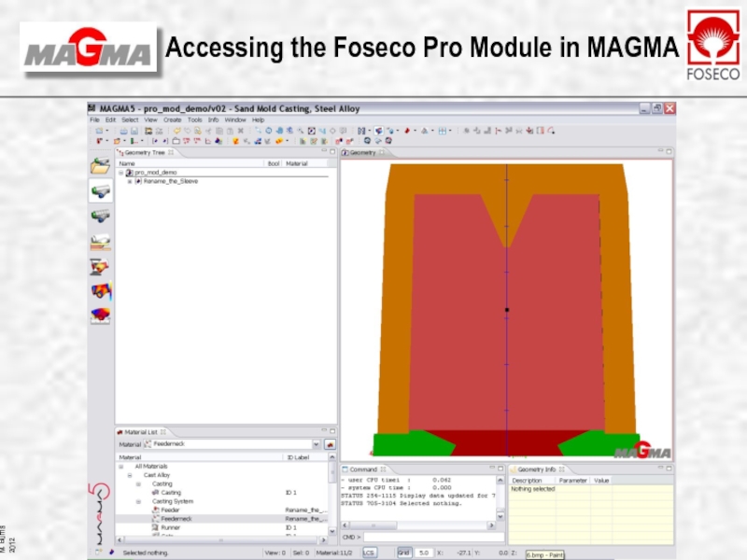Close the Command tab via its X
Viewport: 747px width, 560px height.
click(383, 469)
